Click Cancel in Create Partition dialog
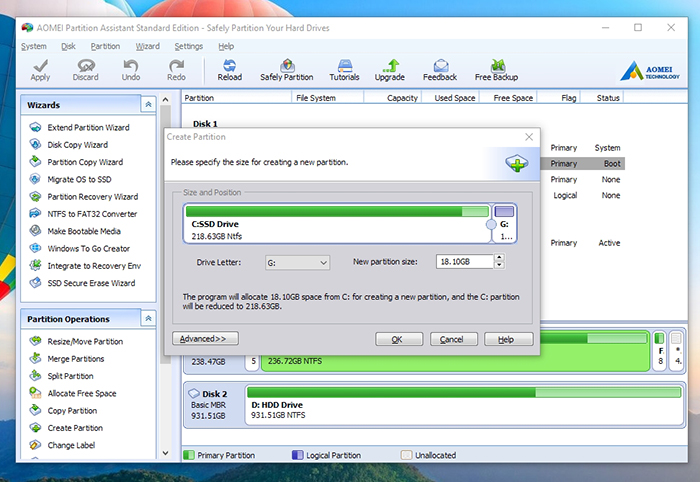This screenshot has height=482, width=700. pos(454,339)
